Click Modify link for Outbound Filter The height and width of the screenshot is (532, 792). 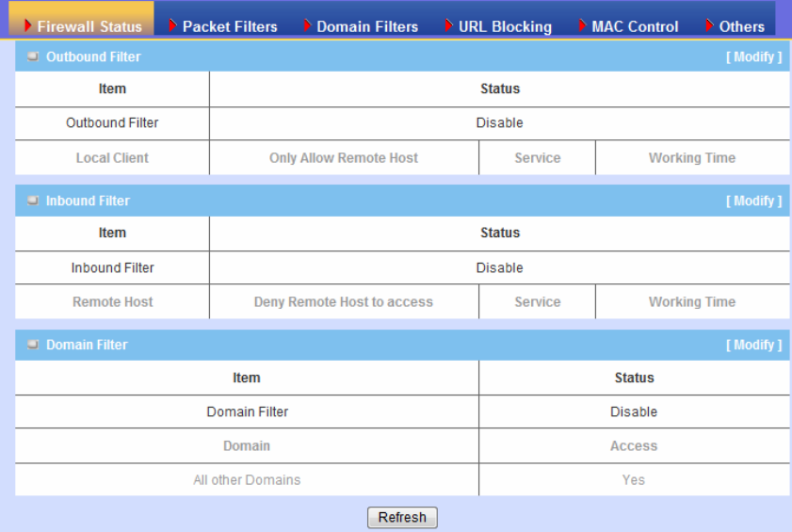[753, 57]
